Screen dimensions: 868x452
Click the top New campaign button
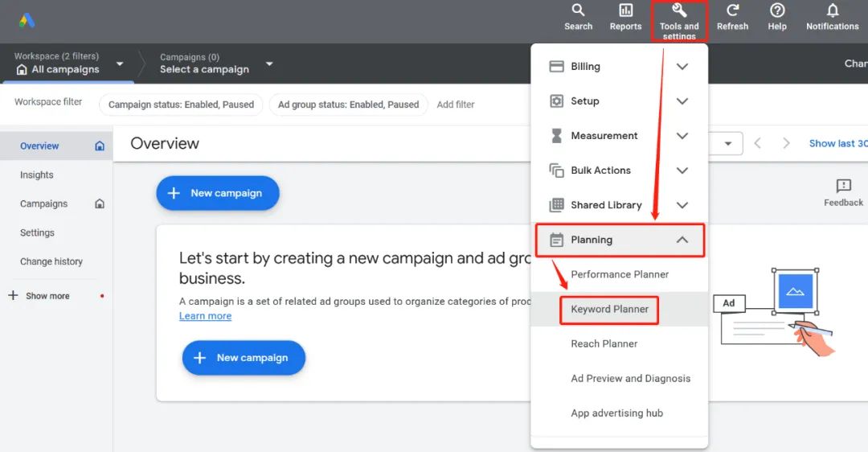[x=218, y=193]
